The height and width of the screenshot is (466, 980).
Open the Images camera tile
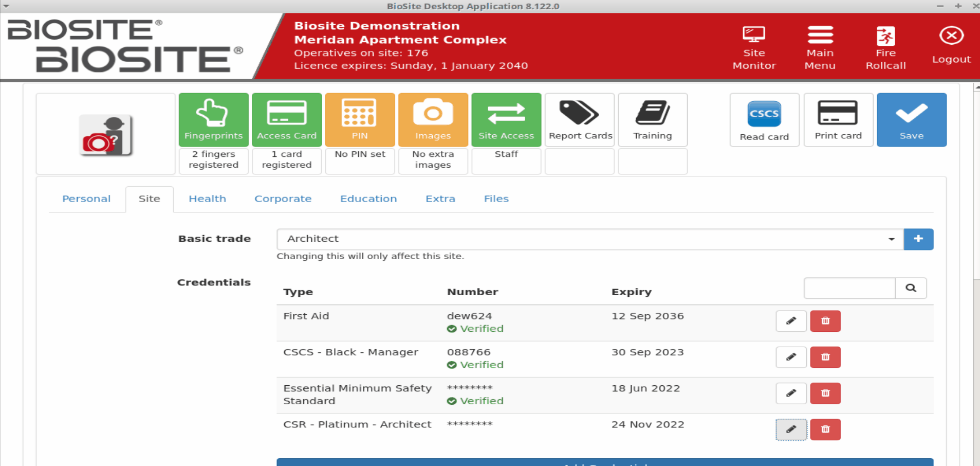click(x=433, y=120)
